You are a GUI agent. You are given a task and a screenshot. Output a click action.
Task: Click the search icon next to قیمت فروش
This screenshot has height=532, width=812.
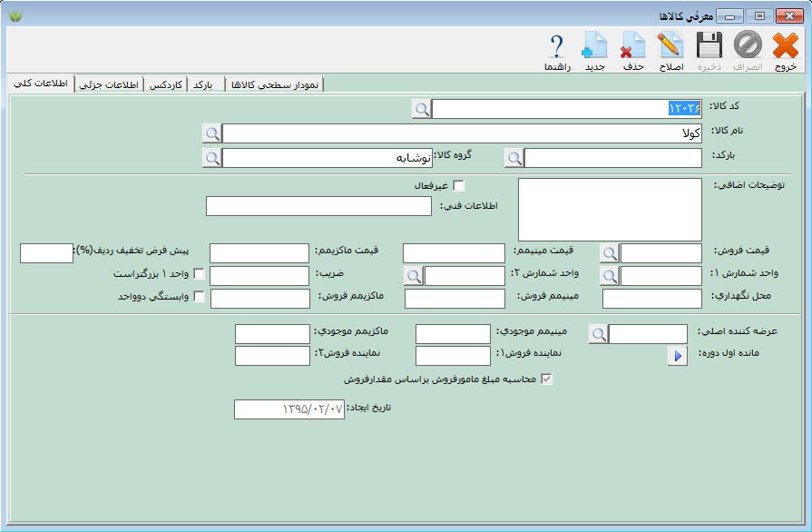(x=609, y=253)
